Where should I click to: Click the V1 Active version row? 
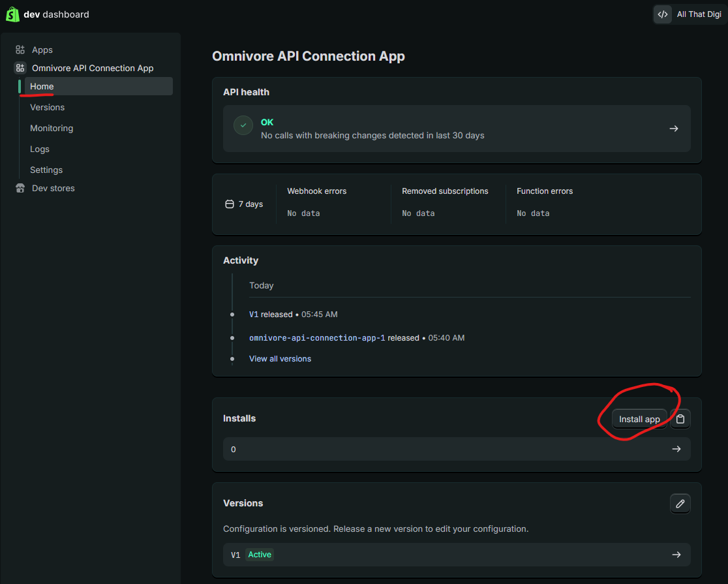coord(457,555)
